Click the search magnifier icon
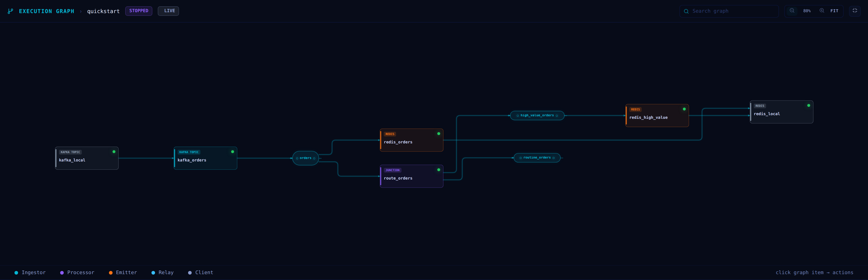The image size is (868, 280). point(686,11)
